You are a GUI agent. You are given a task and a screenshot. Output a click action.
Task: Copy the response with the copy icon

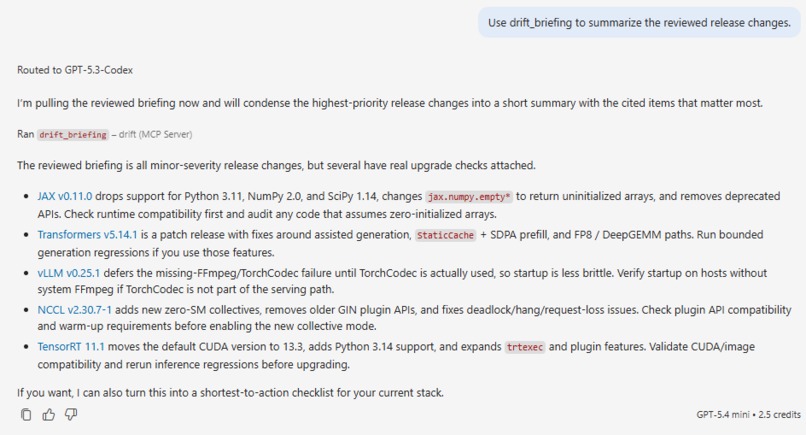[x=26, y=414]
